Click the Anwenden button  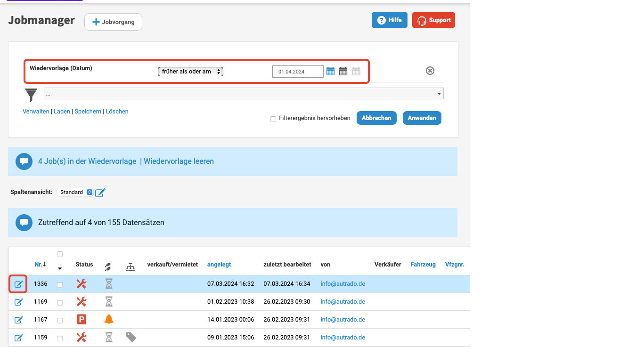coord(422,118)
